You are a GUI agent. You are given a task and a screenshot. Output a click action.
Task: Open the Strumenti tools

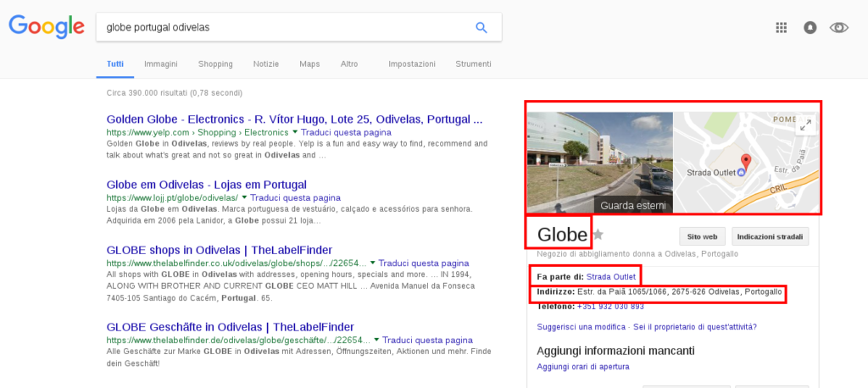tap(473, 64)
